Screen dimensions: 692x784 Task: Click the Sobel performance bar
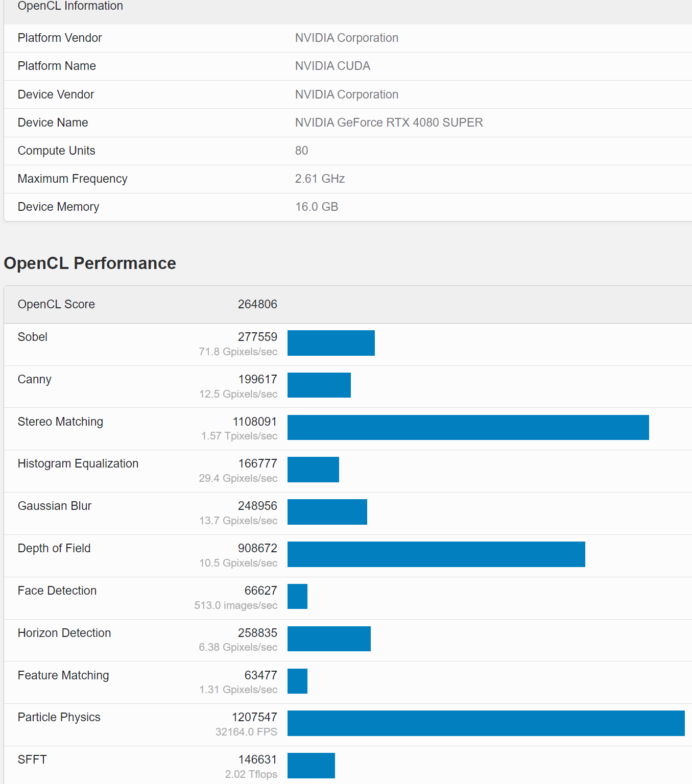(331, 343)
